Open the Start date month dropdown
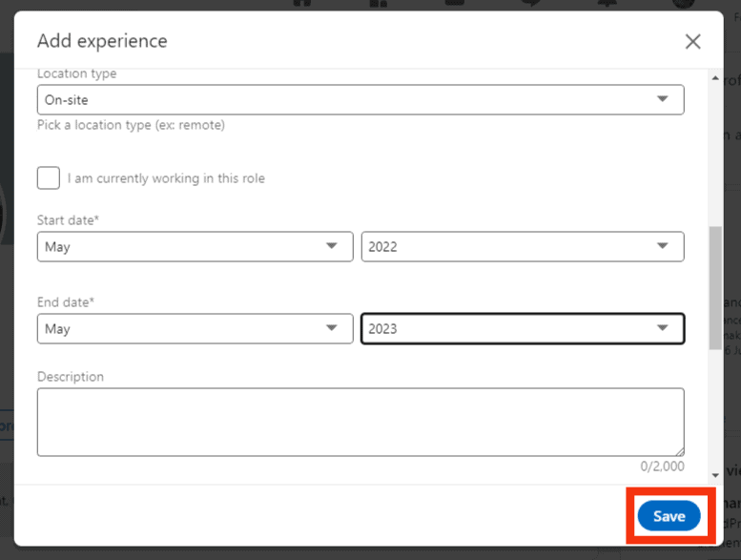This screenshot has width=741, height=560. (196, 247)
